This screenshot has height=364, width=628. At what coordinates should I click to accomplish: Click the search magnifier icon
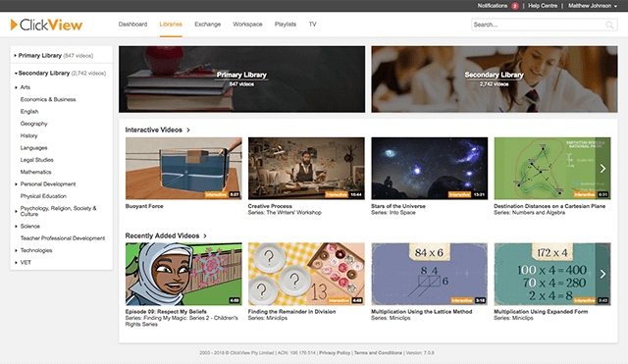(609, 25)
